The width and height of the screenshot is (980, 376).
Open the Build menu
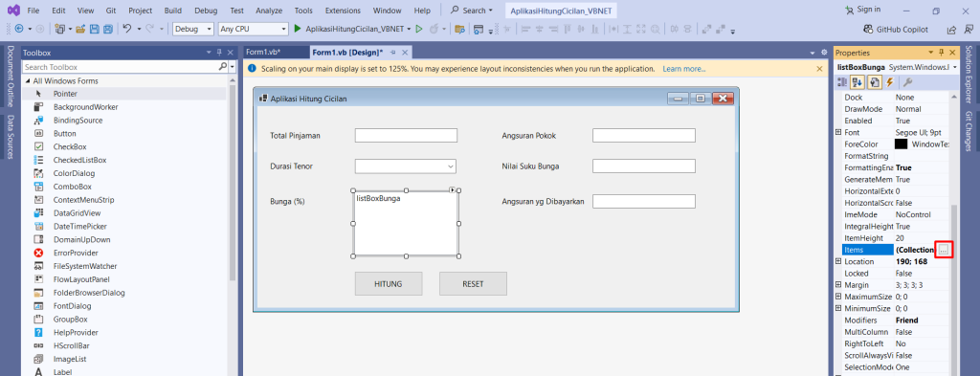pyautogui.click(x=173, y=11)
